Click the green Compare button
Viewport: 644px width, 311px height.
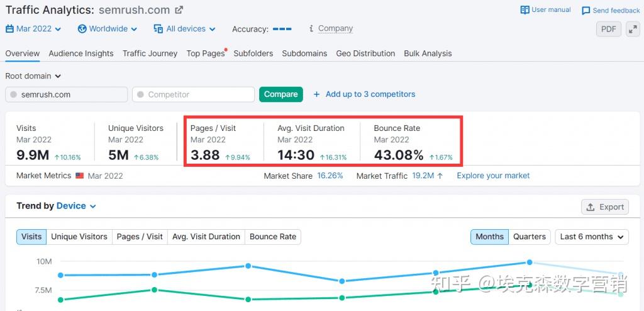[x=281, y=94]
